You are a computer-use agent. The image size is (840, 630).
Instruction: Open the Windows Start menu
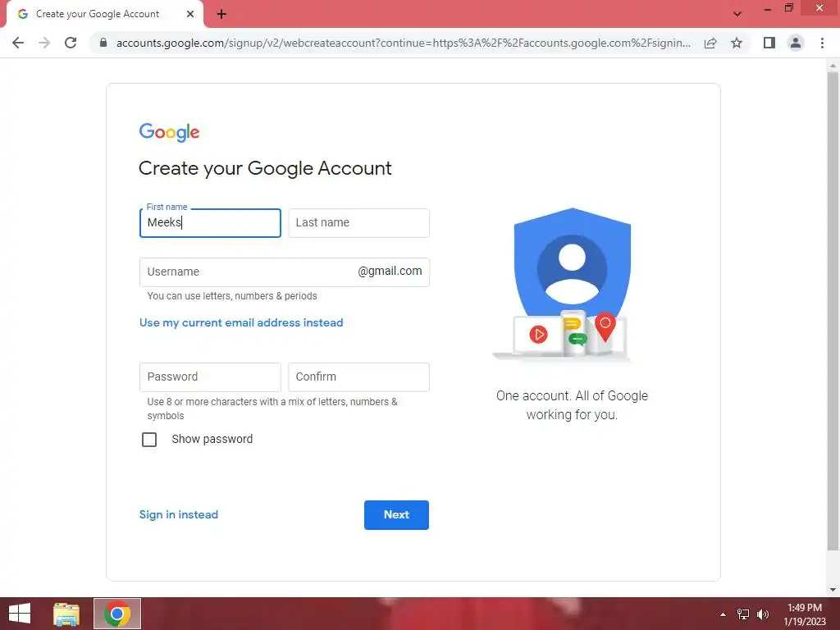(20, 614)
